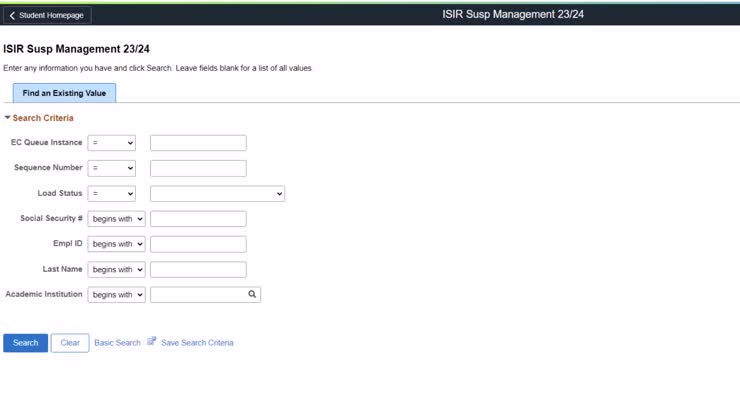This screenshot has width=740, height=416.
Task: Open Sequence Number operator dropdown
Action: pyautogui.click(x=111, y=168)
